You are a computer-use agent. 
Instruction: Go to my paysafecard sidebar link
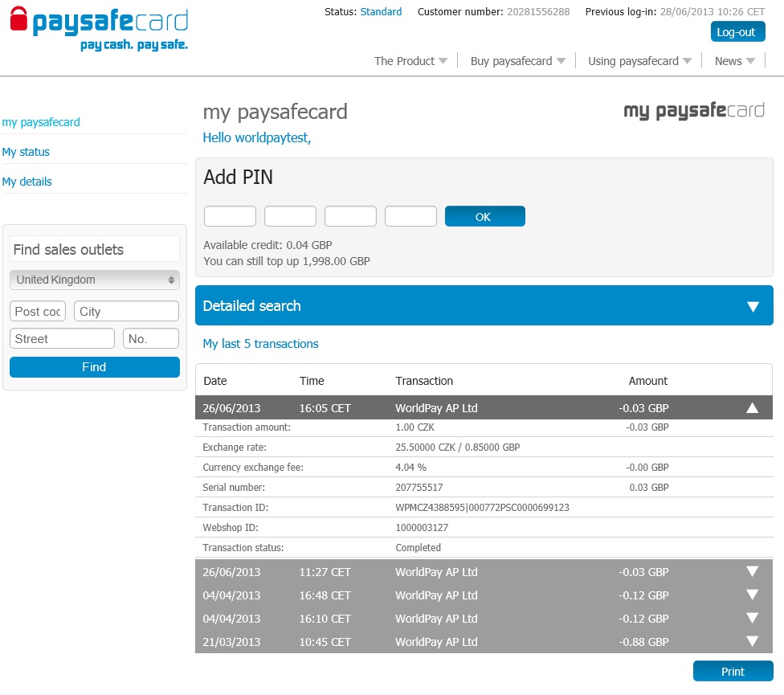(41, 122)
